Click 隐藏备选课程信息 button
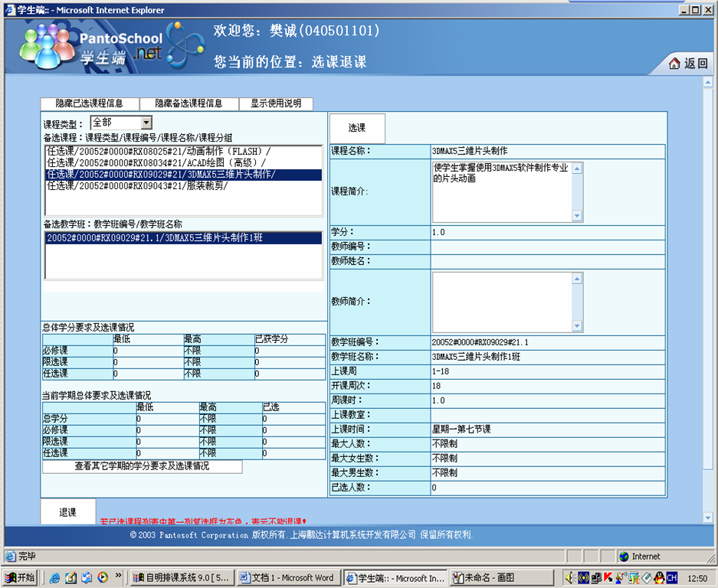 tap(189, 103)
